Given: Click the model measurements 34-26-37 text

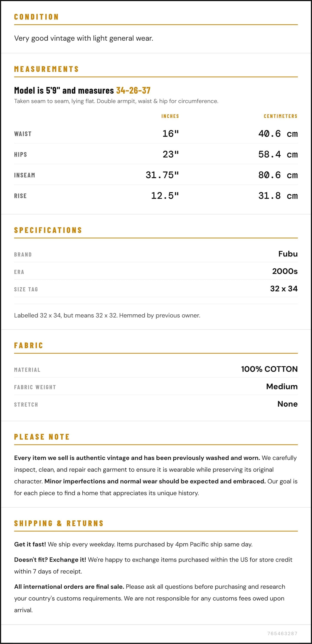Looking at the screenshot, I should point(133,90).
